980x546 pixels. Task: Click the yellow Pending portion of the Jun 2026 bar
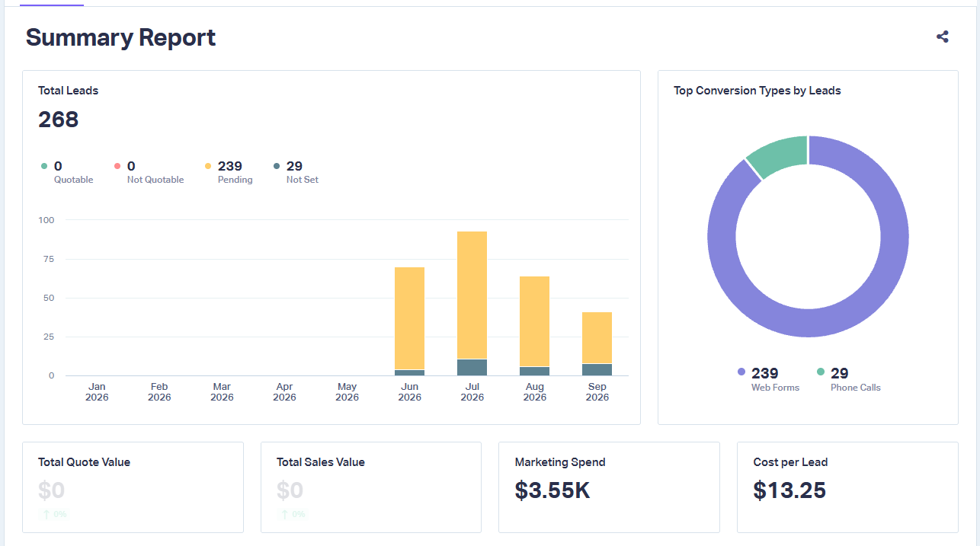[409, 318]
